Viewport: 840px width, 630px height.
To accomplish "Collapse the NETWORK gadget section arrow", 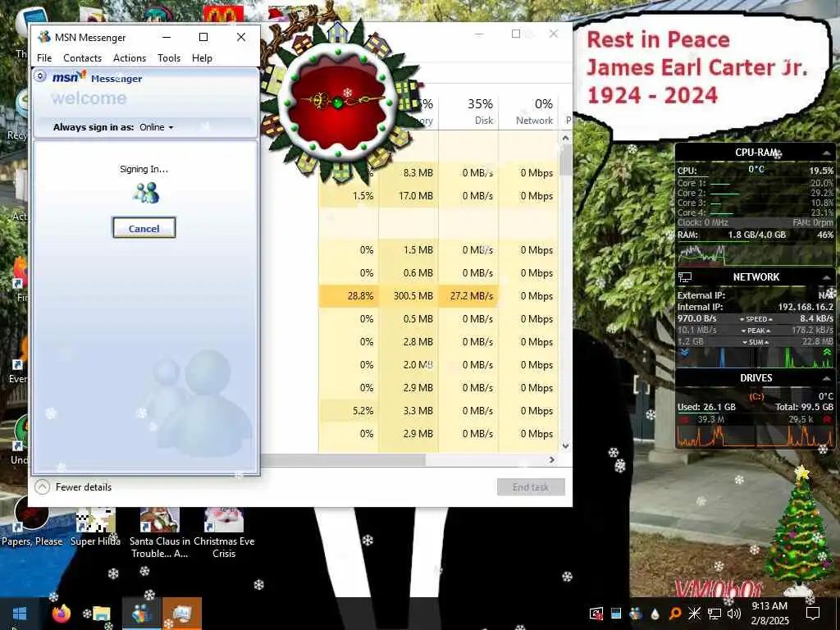I will (826, 277).
